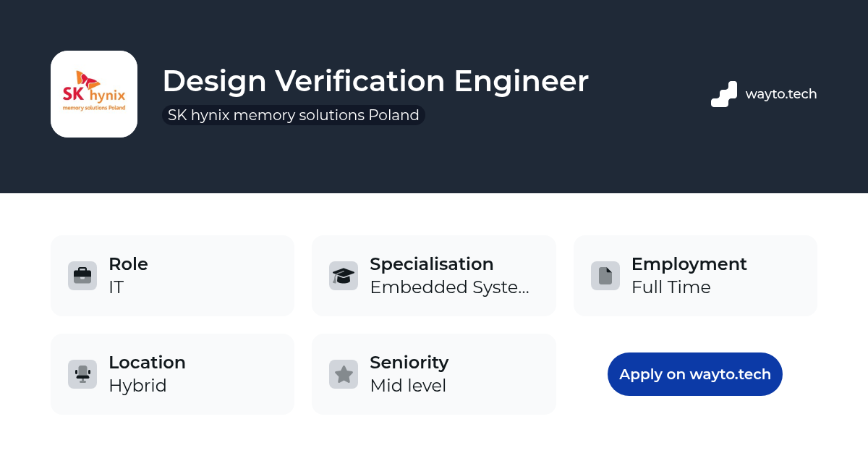Select the graduation cap Specialisation icon

click(344, 276)
